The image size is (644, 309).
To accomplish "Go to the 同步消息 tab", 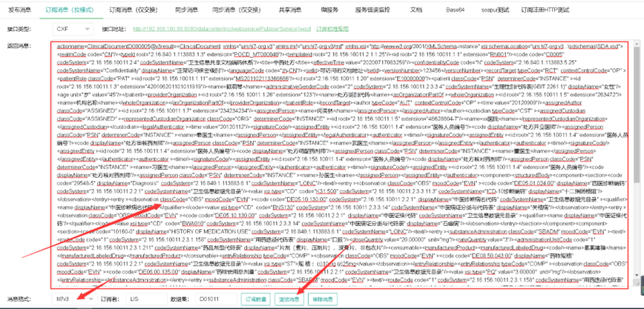I will [x=187, y=10].
